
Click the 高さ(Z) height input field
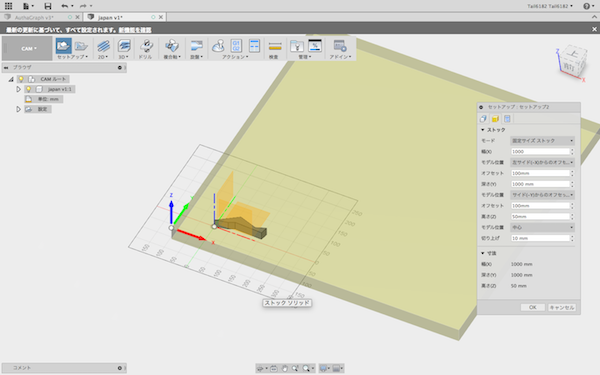coord(541,217)
